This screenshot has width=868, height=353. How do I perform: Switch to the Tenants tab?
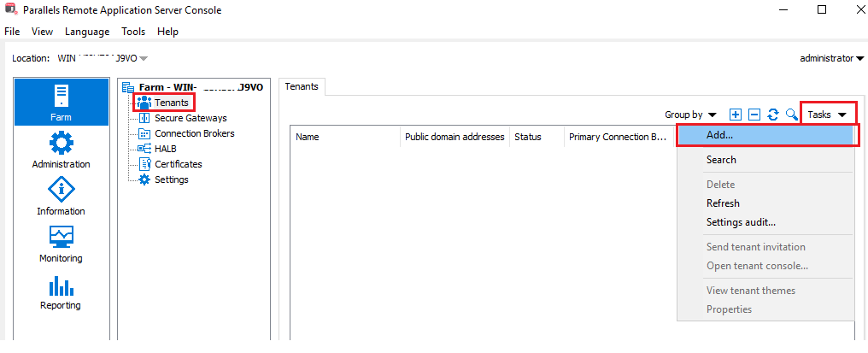point(302,86)
